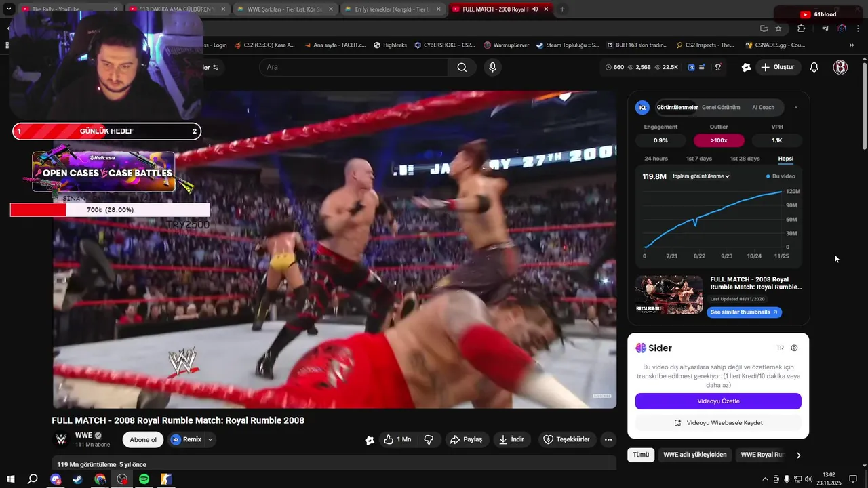Open Windows taskbar search

(x=33, y=479)
